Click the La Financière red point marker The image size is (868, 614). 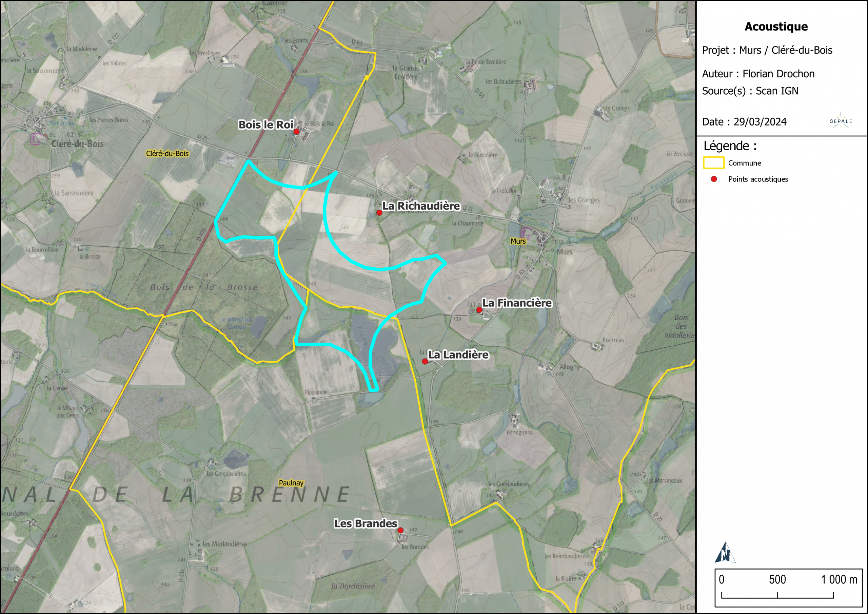click(x=479, y=310)
